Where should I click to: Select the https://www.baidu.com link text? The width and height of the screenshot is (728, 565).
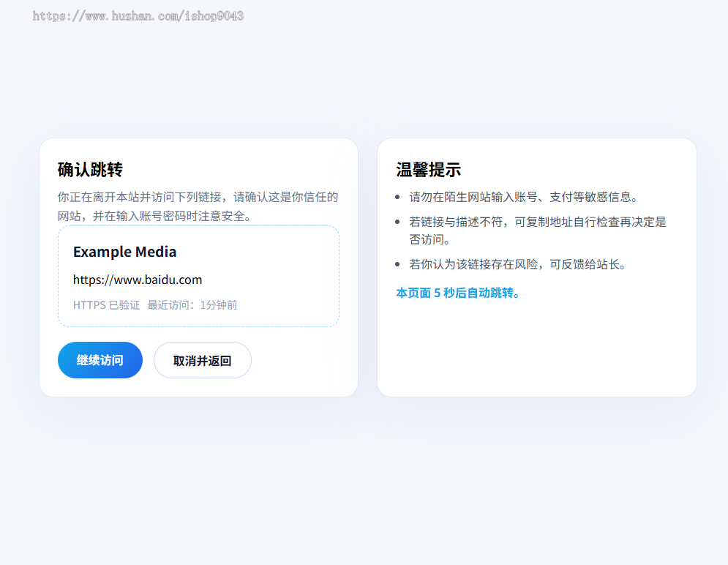138,280
